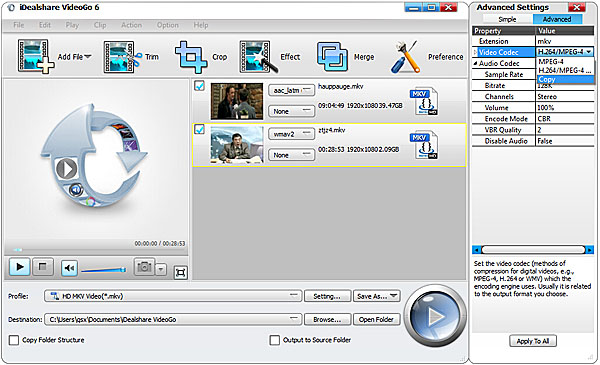The height and width of the screenshot is (365, 600).
Task: Click the big round Convert button
Action: [x=435, y=316]
